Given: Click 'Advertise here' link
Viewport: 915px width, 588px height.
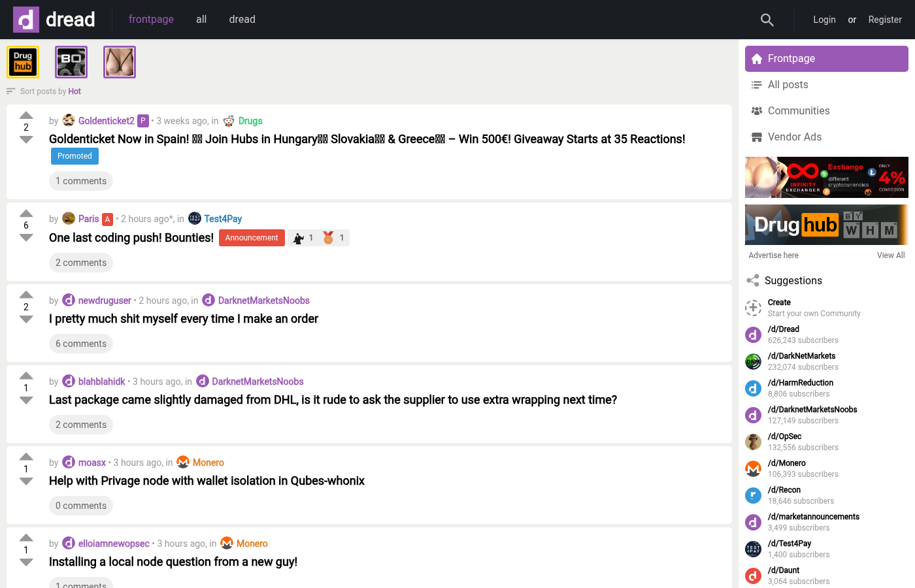Looking at the screenshot, I should 773,255.
